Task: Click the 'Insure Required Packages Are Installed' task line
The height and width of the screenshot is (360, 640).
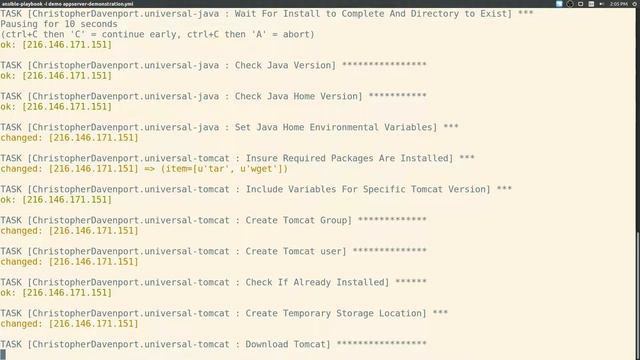Action: coord(237,158)
